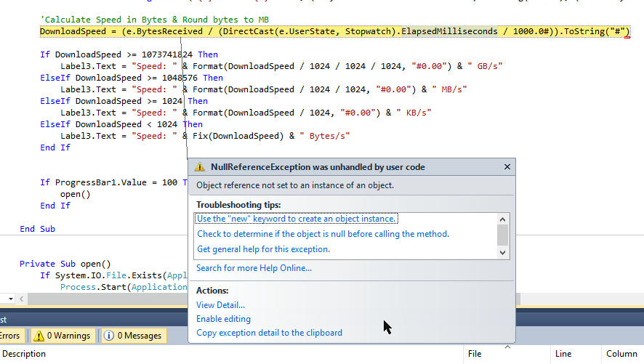This screenshot has height=364, width=644.
Task: Open 'Use the new keyword' troubleshooting tip
Action: (x=297, y=219)
